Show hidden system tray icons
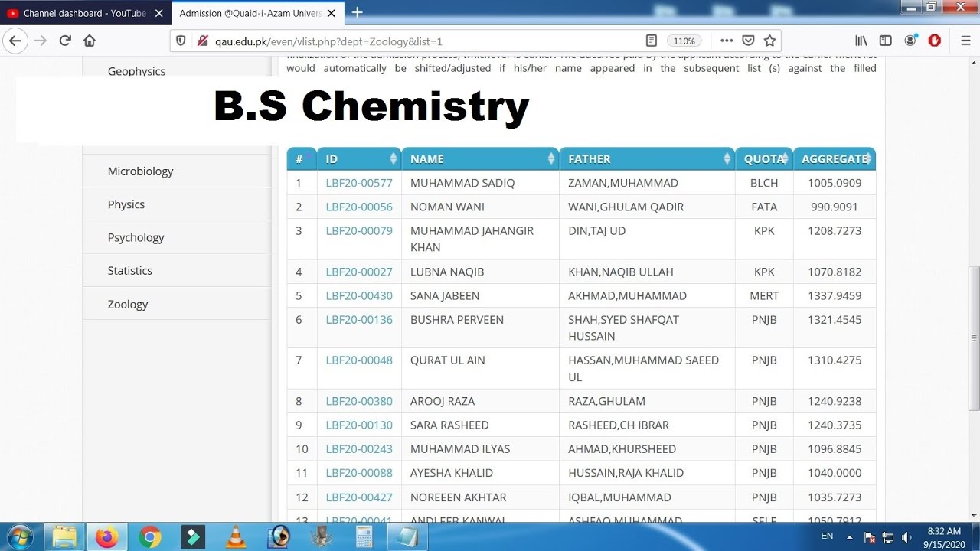Screen dimensions: 980x551 [x=851, y=537]
